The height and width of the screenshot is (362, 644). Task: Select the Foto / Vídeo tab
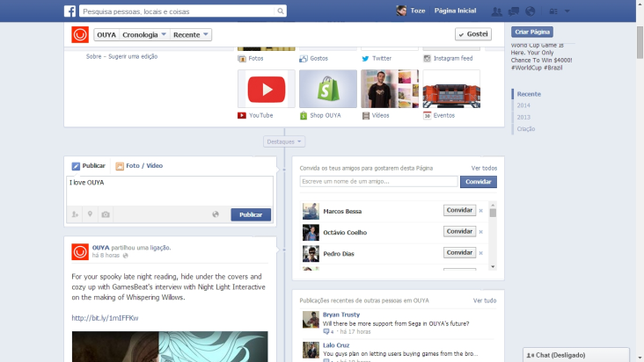(139, 166)
